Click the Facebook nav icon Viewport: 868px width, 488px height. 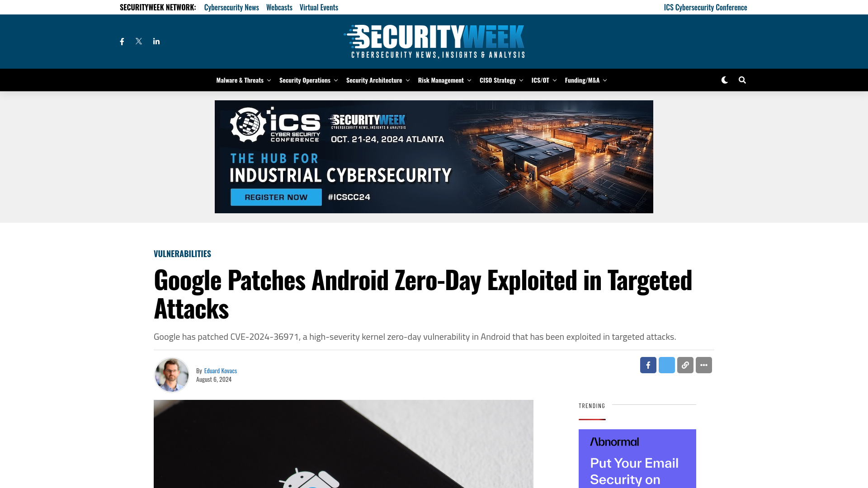click(122, 41)
